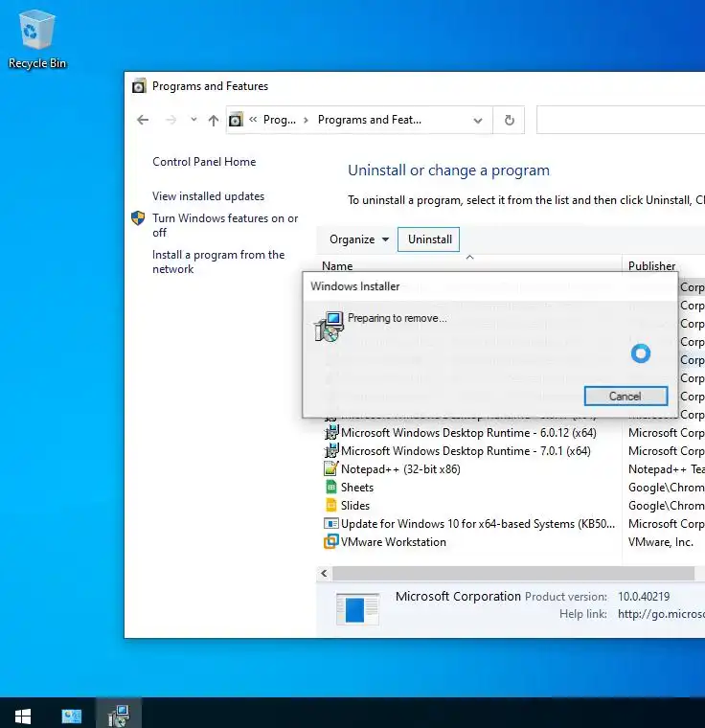Click the VMware Workstation icon
Viewport: 705px width, 728px height.
click(331, 542)
